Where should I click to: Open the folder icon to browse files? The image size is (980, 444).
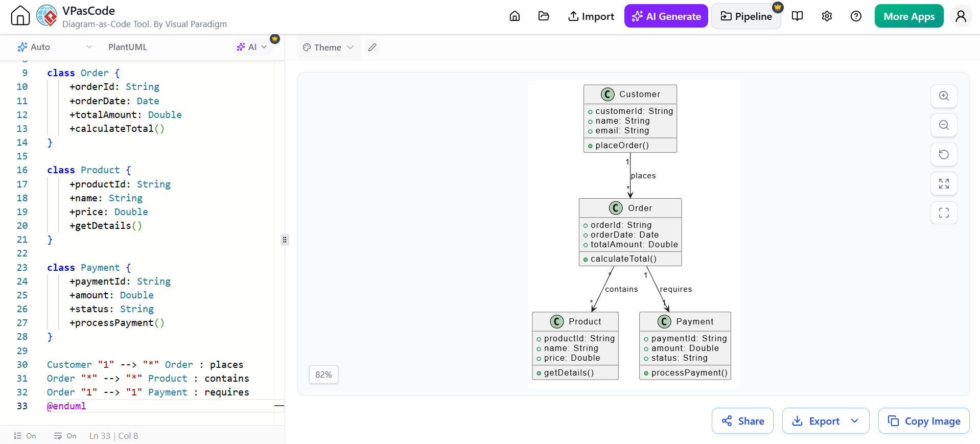544,16
